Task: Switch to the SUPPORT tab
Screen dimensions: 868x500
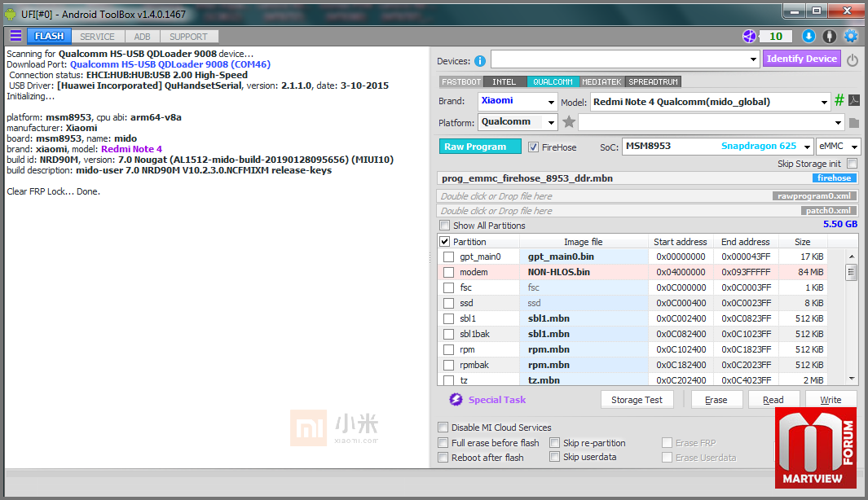Action: (x=188, y=37)
